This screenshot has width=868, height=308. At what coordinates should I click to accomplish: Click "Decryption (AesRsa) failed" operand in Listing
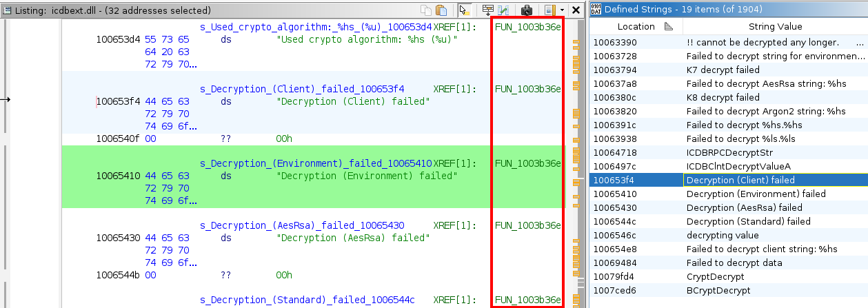(353, 238)
